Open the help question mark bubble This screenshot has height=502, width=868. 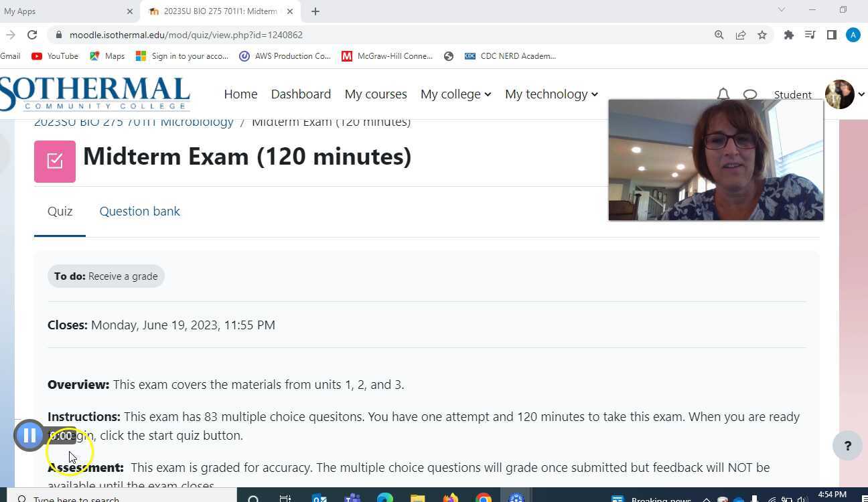click(x=848, y=446)
